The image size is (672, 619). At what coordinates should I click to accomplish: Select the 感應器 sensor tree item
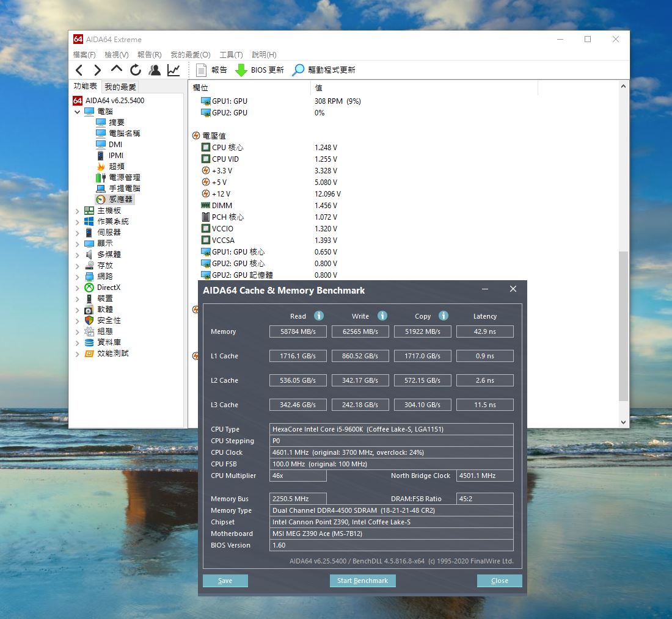tap(114, 199)
